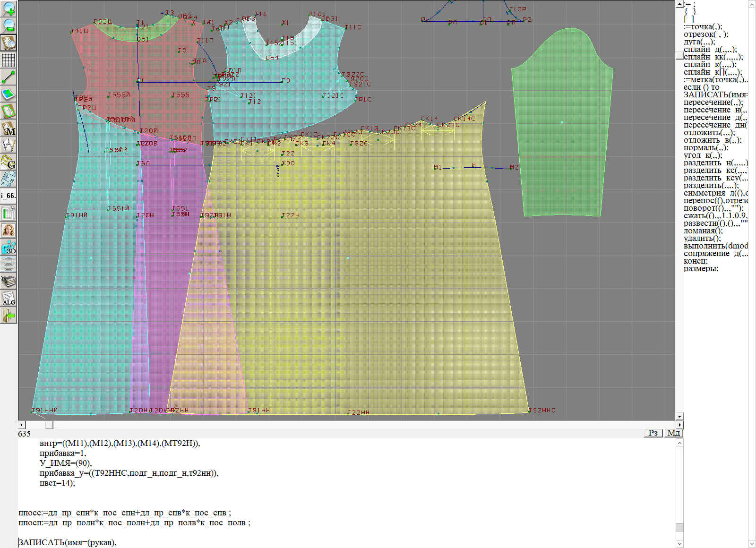Click the zoom out magnifier icon
The image size is (756, 548).
tap(9, 26)
